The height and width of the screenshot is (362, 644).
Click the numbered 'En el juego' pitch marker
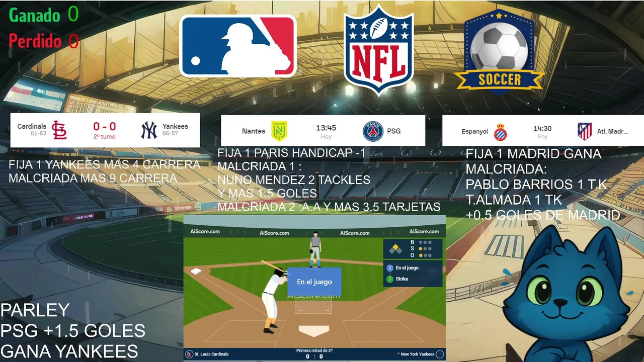point(389,268)
